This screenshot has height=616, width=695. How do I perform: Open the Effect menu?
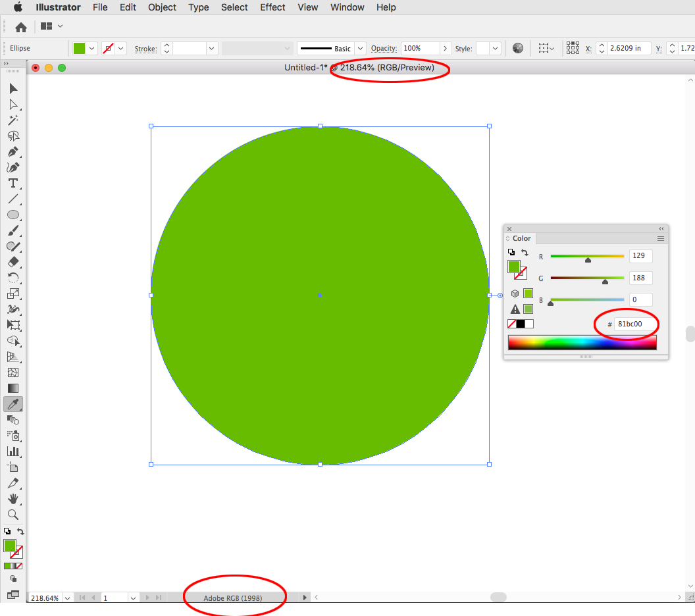pyautogui.click(x=272, y=7)
